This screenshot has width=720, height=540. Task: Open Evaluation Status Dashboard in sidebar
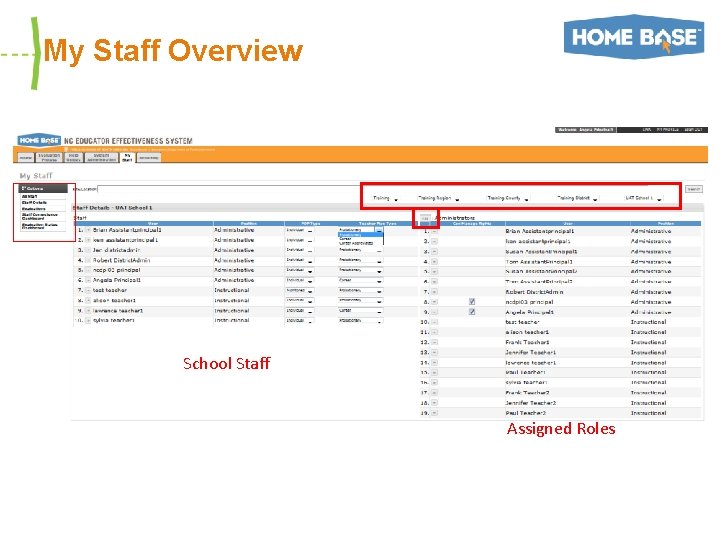click(39, 225)
